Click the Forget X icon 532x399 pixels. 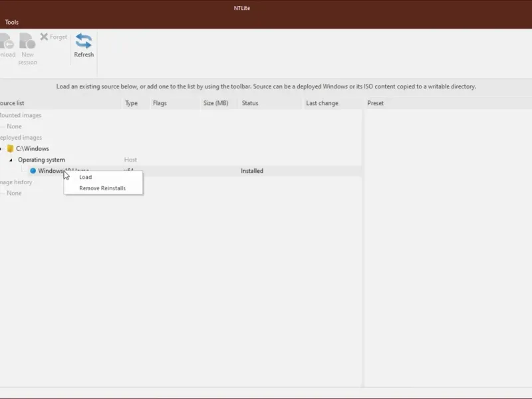pos(44,37)
